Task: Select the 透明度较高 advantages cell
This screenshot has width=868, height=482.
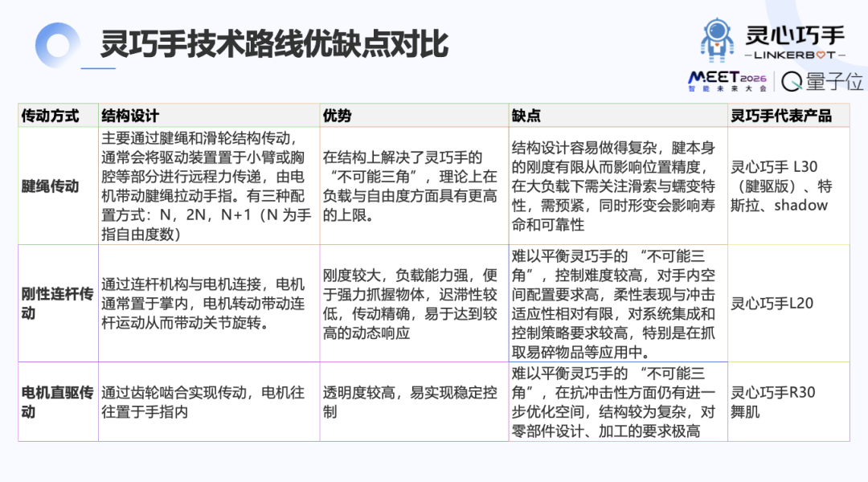Action: [x=413, y=402]
